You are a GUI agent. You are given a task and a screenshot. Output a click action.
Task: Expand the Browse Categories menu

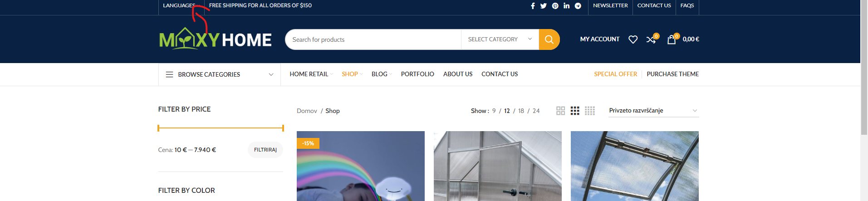220,74
